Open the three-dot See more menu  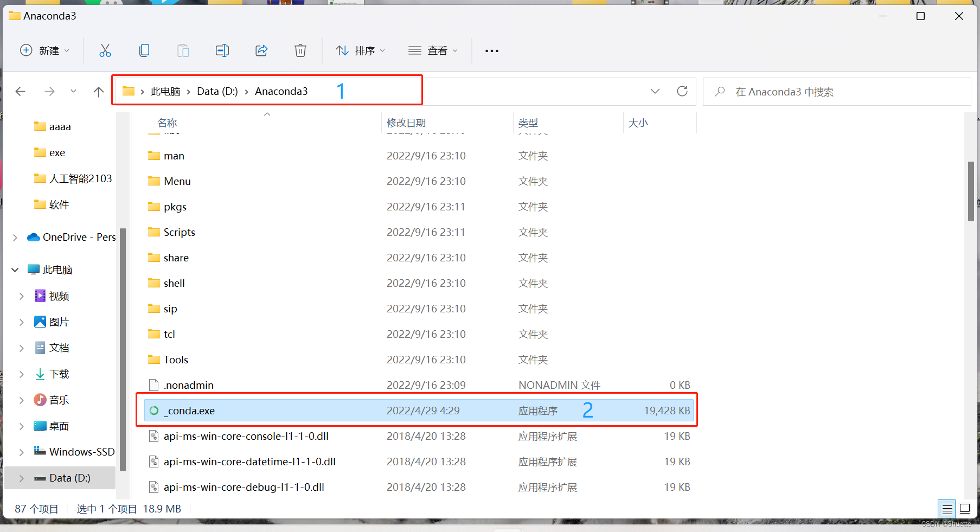coord(492,51)
